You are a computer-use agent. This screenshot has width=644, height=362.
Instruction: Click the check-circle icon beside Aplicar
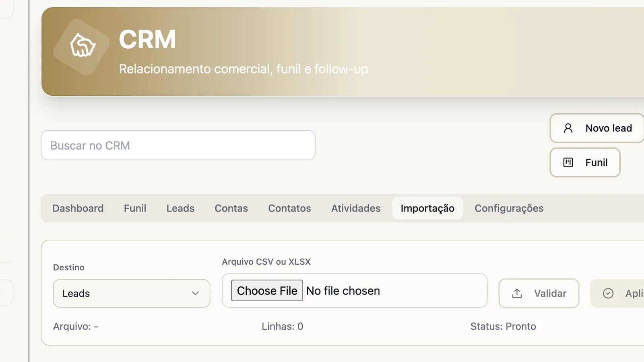click(x=608, y=293)
